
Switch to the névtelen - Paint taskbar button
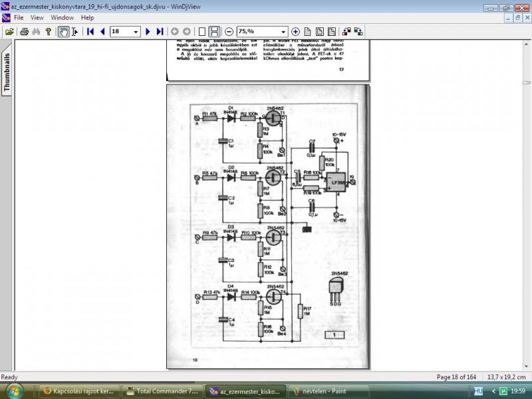(x=328, y=391)
